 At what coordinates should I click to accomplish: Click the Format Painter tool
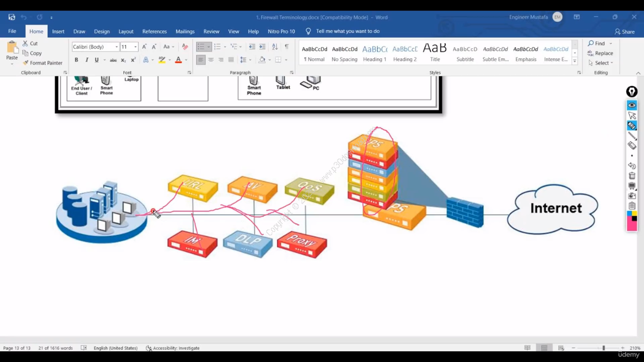point(42,63)
